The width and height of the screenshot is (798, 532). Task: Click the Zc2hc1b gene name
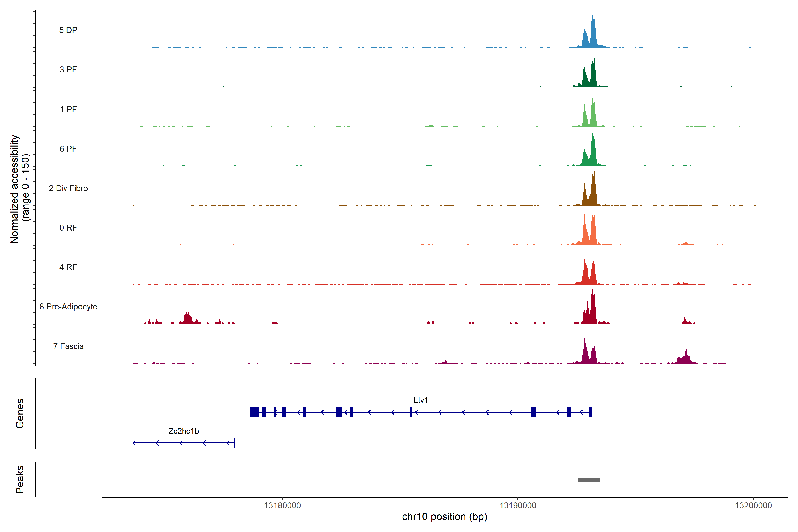tap(184, 431)
